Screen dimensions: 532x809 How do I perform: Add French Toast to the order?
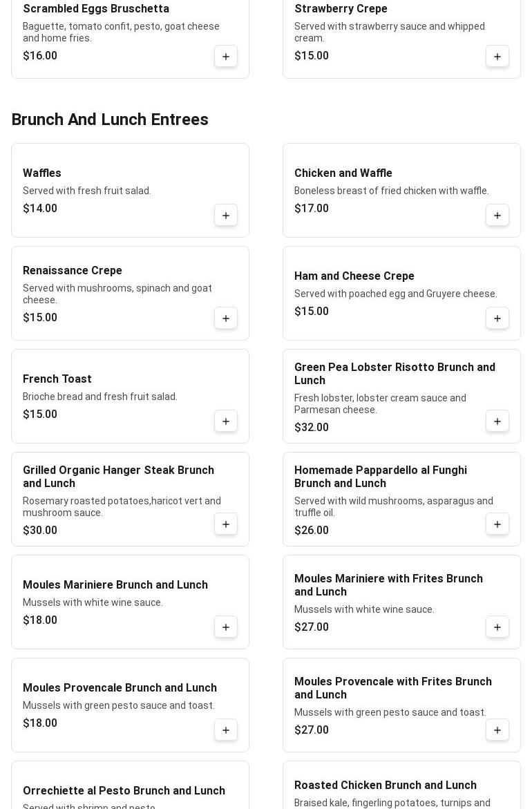click(x=225, y=421)
